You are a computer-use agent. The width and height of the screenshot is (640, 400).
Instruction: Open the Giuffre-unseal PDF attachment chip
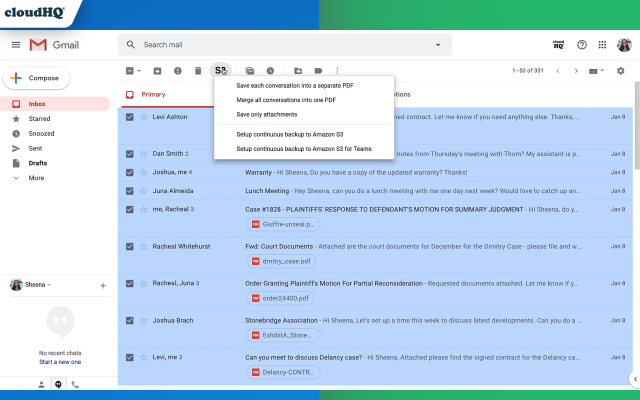(283, 224)
